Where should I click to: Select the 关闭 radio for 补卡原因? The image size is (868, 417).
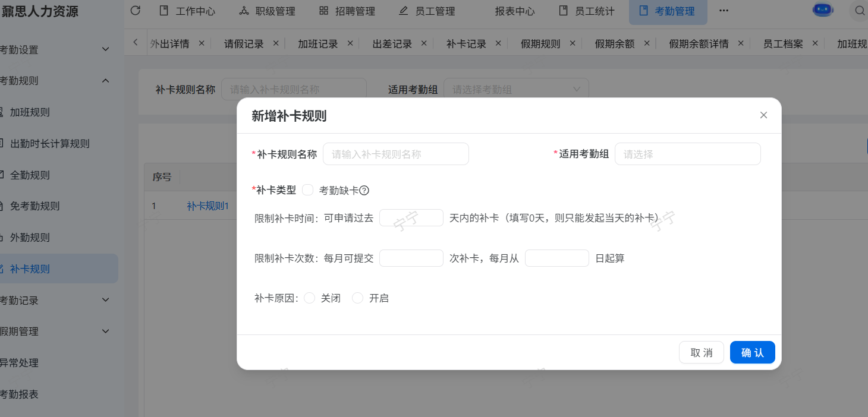[x=309, y=298]
